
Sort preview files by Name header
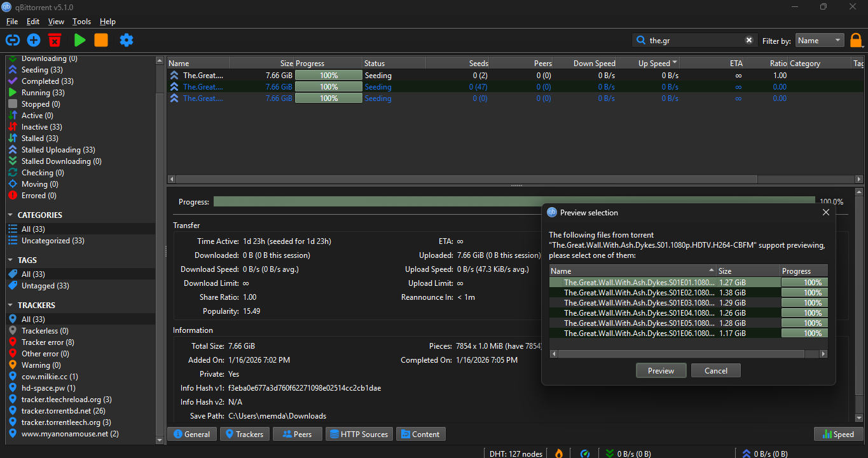(x=633, y=271)
